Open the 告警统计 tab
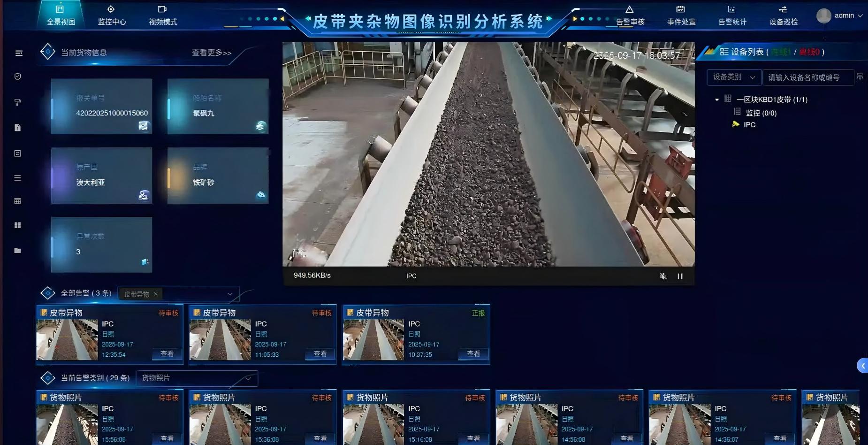The width and height of the screenshot is (868, 445). coord(732,15)
